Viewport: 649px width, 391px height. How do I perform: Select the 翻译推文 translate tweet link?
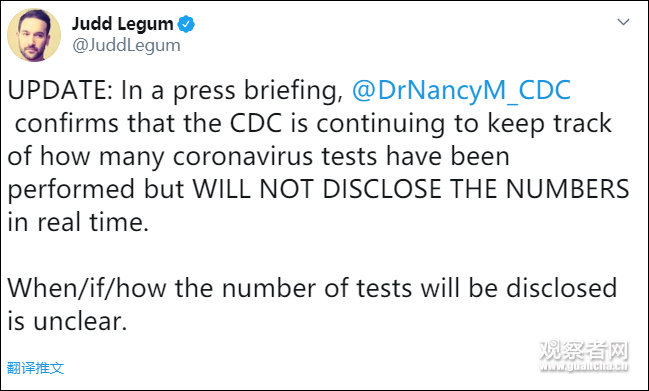36,368
